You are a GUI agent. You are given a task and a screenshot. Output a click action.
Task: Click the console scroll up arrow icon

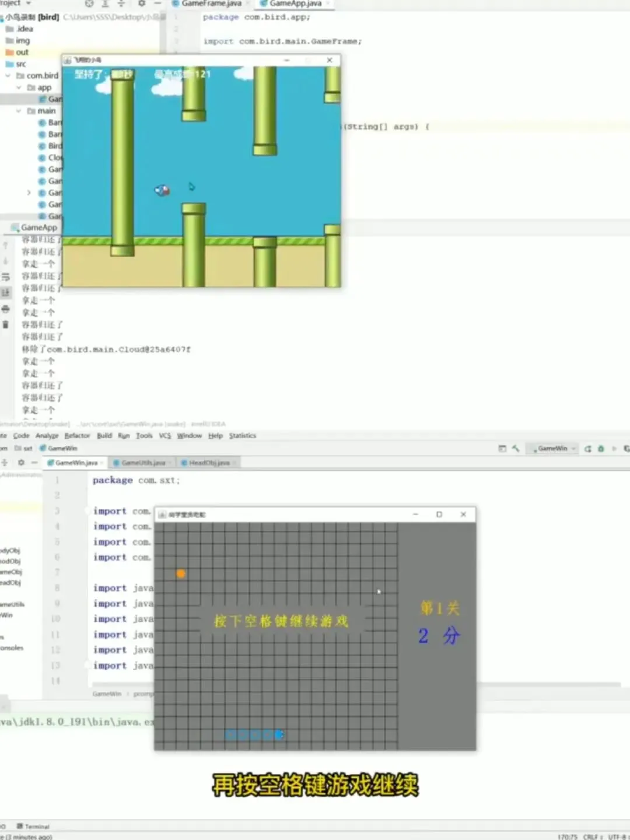click(x=6, y=246)
